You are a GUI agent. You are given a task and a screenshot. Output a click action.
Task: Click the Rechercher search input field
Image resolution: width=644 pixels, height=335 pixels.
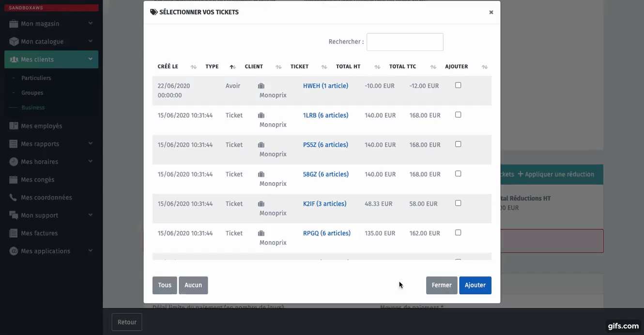[405, 42]
